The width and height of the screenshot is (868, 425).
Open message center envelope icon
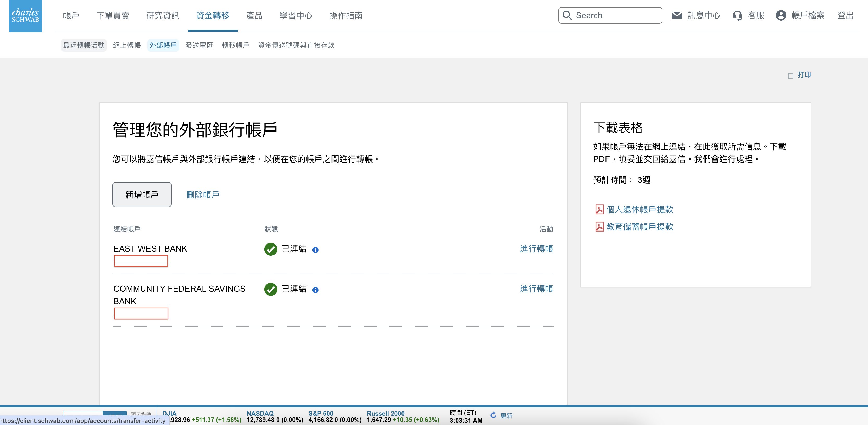pyautogui.click(x=676, y=16)
